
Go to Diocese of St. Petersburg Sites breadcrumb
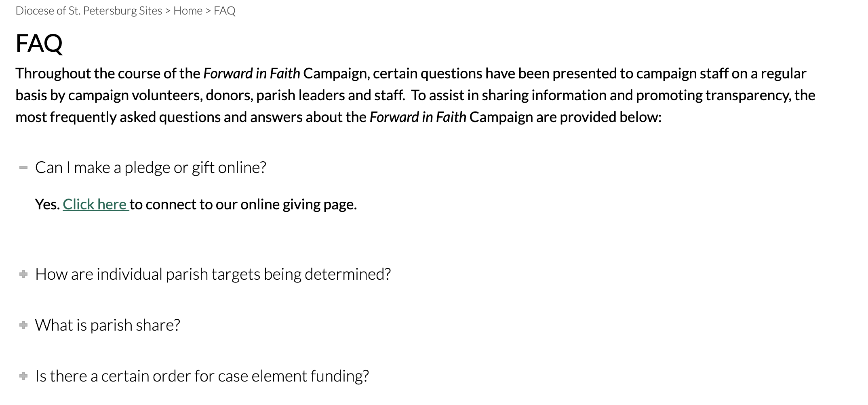click(x=88, y=11)
